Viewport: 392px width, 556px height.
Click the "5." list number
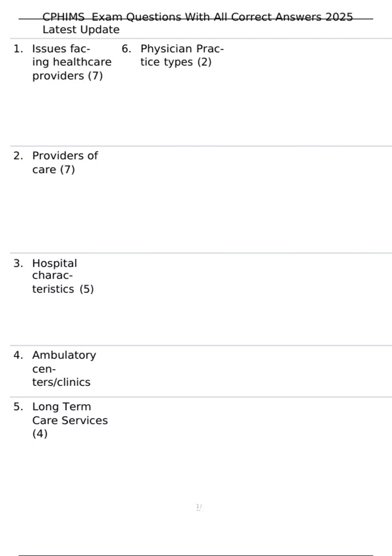pyautogui.click(x=18, y=407)
